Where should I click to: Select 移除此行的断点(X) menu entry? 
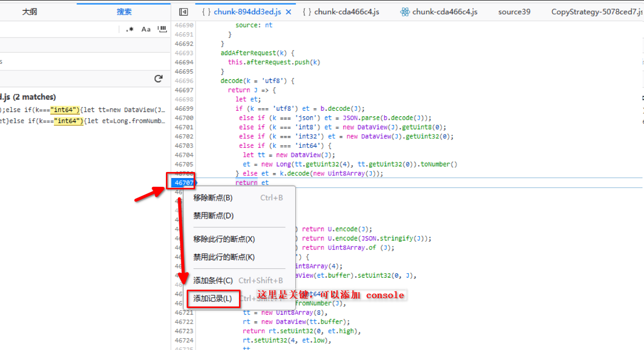point(224,239)
